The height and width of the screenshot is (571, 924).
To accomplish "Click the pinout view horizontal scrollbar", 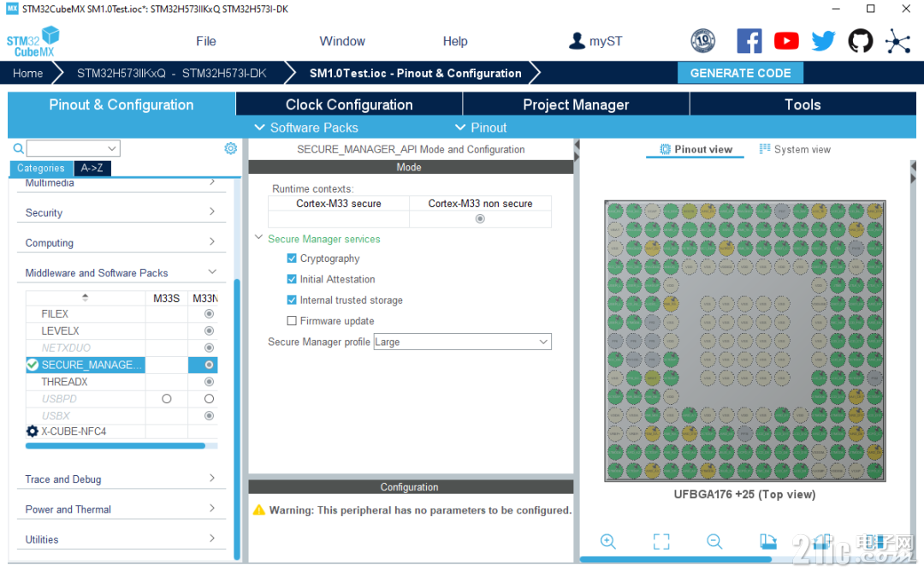I will pos(675,559).
